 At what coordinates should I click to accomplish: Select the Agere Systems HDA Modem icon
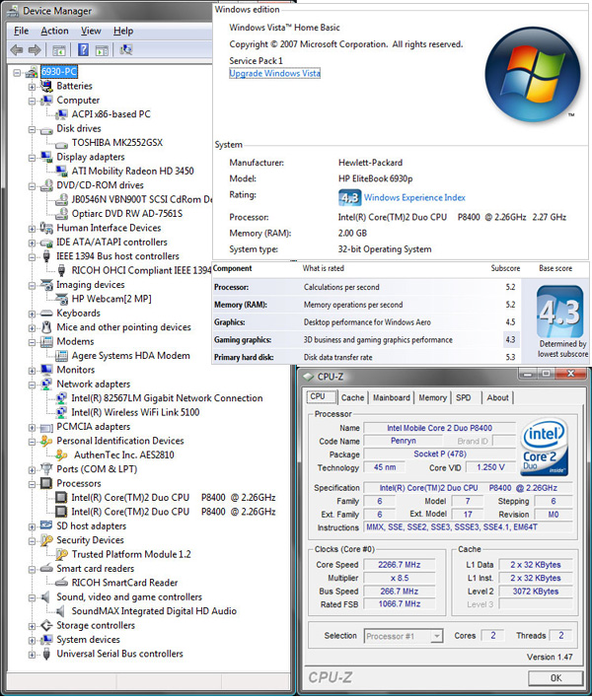click(x=61, y=356)
